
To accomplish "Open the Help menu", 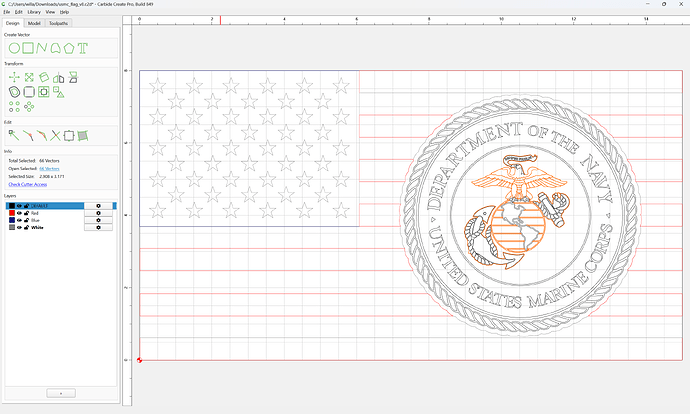I will pos(64,12).
